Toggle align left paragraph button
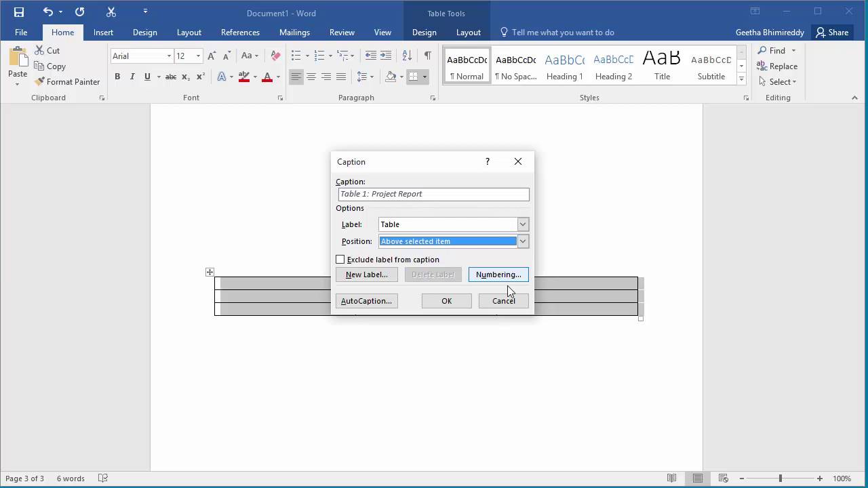Screen dimensions: 868x488 (x=296, y=77)
